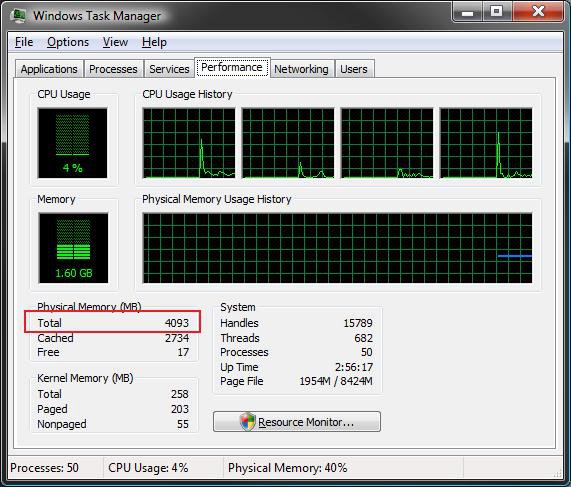Switch to the Networking tab
This screenshot has width=571, height=487.
[x=302, y=69]
